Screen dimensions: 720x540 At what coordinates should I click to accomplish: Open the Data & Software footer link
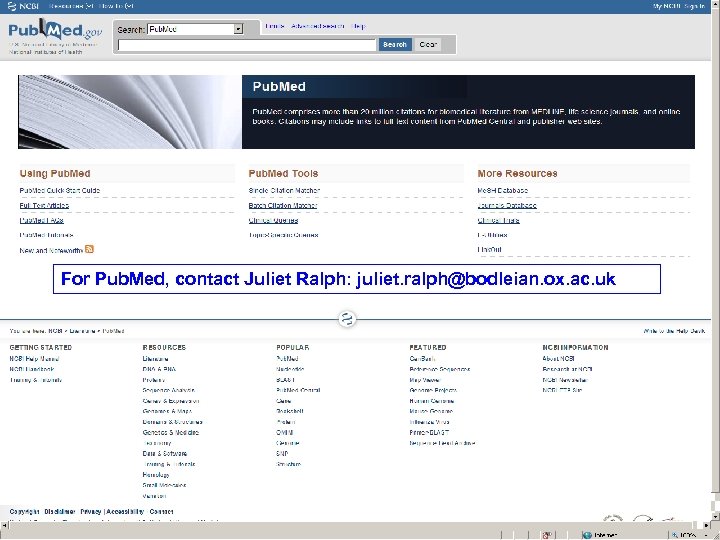(x=164, y=454)
